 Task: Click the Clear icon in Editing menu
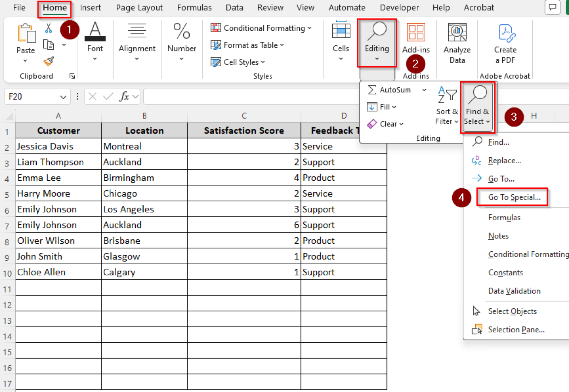click(372, 124)
